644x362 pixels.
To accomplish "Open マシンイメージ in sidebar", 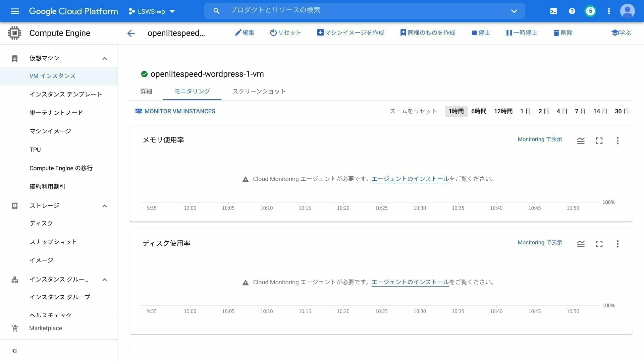I will click(x=50, y=131).
